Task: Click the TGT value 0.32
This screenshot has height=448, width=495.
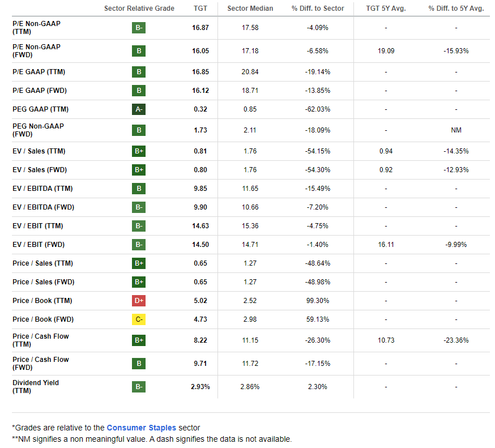Action: coord(200,109)
